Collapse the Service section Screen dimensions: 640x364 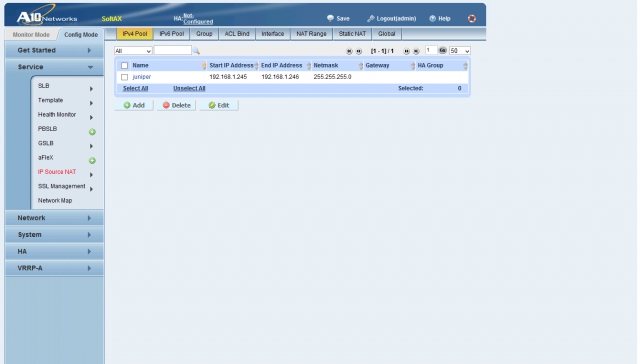pos(54,67)
